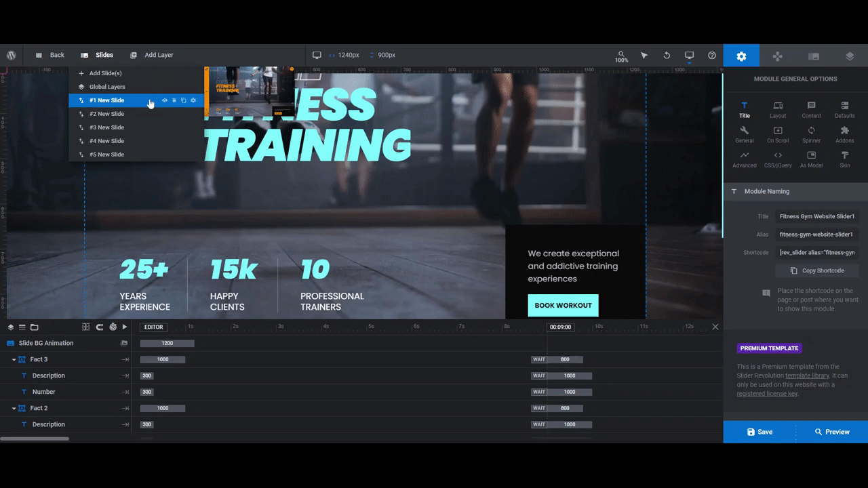Open the CSS/jQuery code section
This screenshot has width=868, height=488.
778,160
